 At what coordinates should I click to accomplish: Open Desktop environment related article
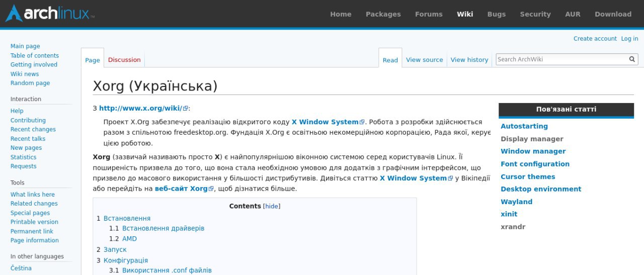(541, 190)
